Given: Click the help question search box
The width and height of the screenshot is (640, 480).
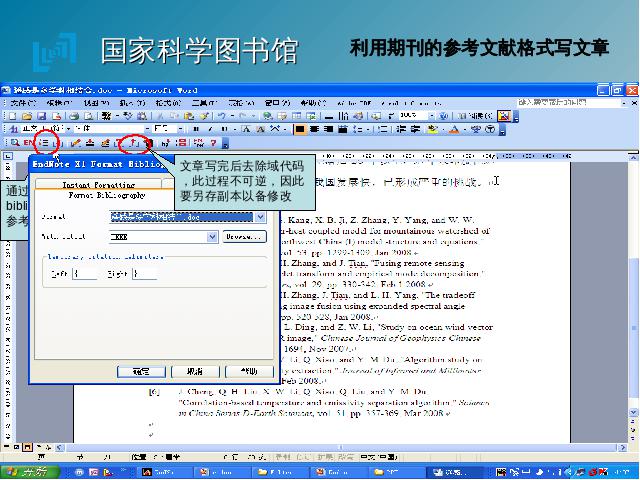Looking at the screenshot, I should click(568, 102).
